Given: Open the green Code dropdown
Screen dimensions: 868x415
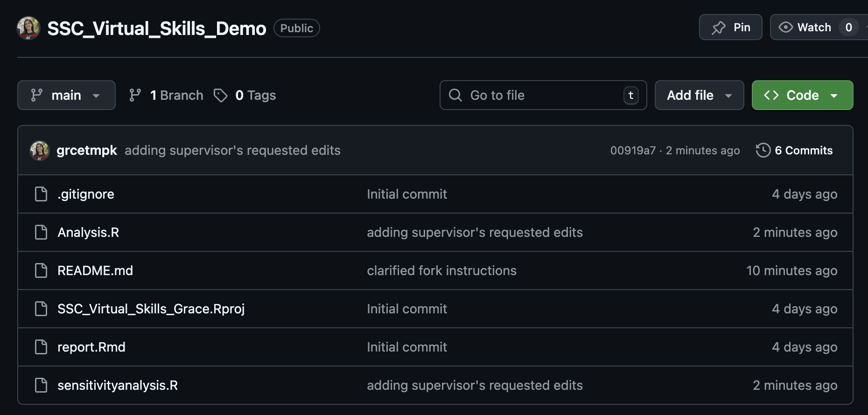Looking at the screenshot, I should (x=802, y=95).
